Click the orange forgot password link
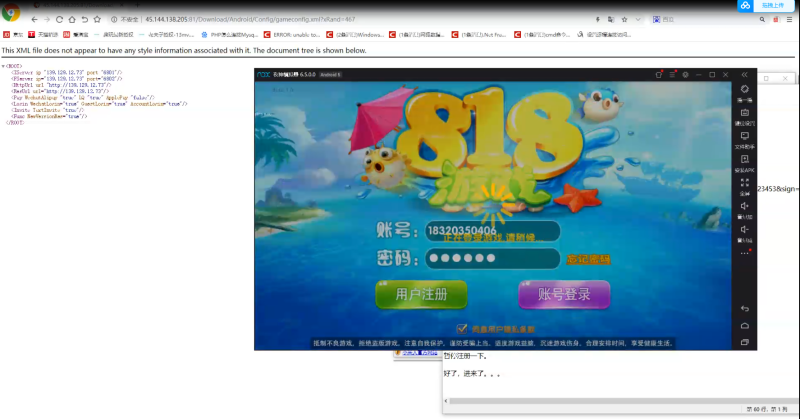 (588, 259)
